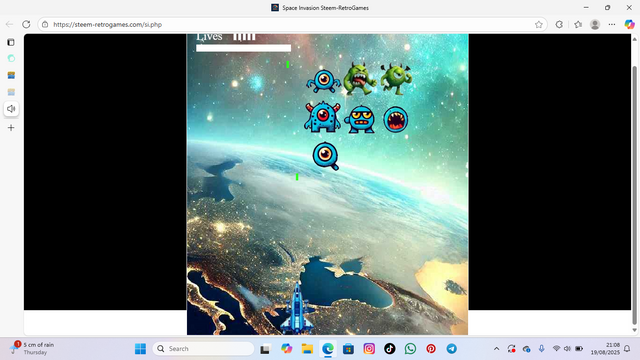
Task: Click the microphone icon in the system tray
Action: coord(541,349)
